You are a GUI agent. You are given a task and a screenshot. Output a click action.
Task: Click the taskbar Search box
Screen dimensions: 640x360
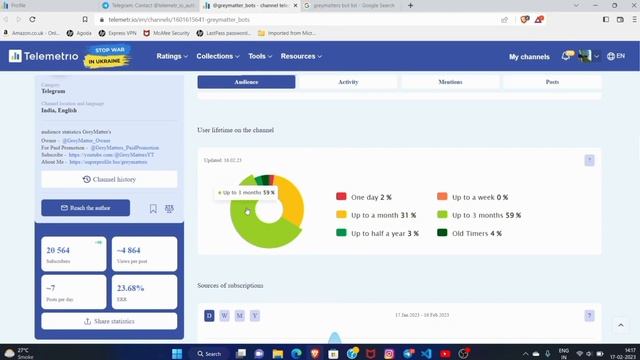point(209,353)
